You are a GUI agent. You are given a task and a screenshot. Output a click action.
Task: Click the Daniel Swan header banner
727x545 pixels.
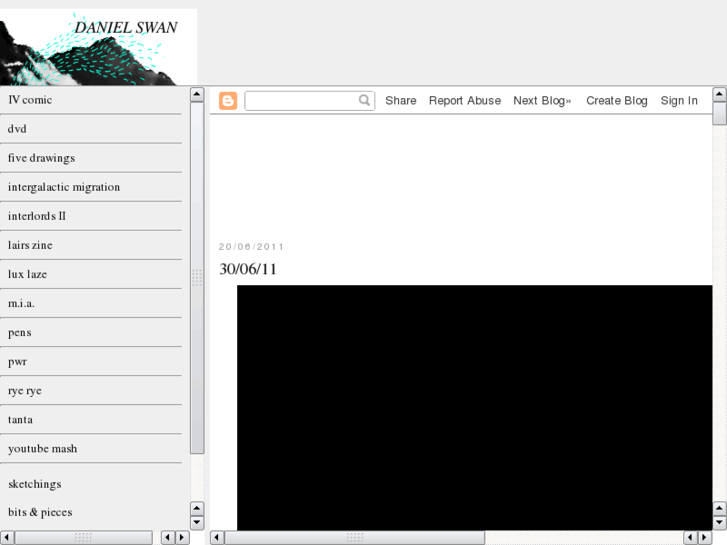click(98, 47)
